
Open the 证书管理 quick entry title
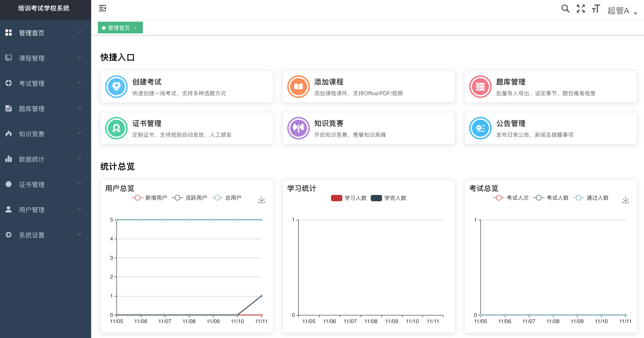tap(147, 123)
